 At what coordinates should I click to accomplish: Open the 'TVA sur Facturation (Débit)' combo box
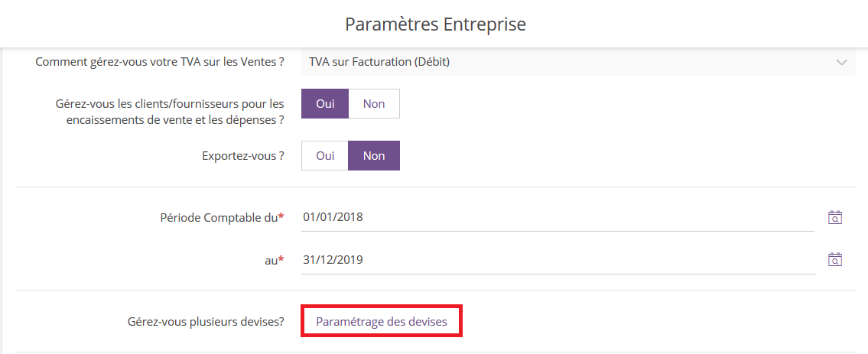tap(578, 62)
